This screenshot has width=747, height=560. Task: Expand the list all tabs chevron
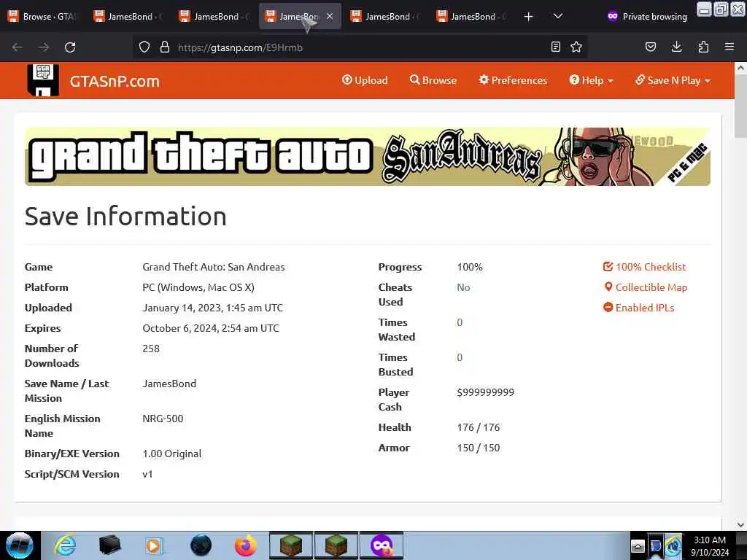(558, 17)
